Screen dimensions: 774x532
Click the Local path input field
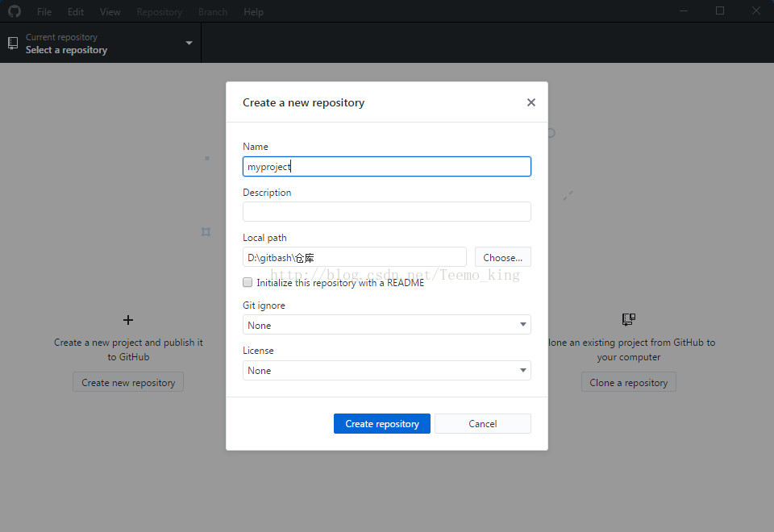tap(355, 257)
